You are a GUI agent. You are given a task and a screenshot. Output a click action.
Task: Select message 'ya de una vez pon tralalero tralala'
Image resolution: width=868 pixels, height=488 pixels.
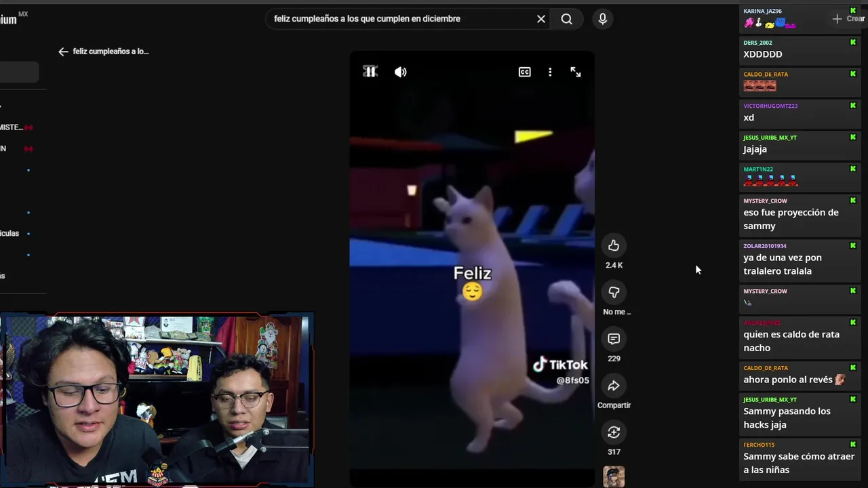coord(783,264)
